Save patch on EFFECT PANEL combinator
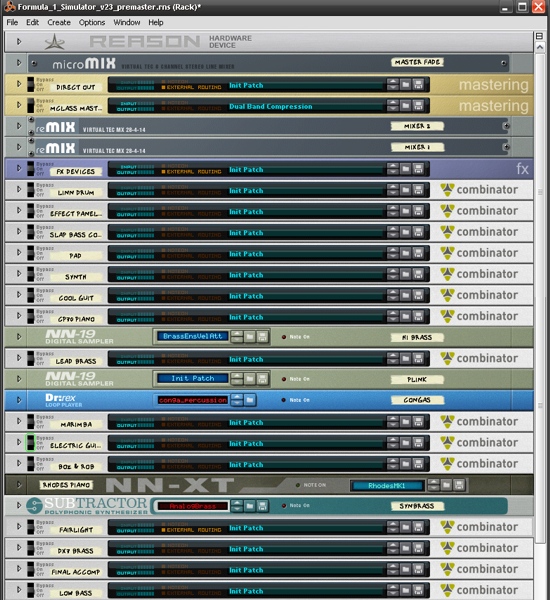Screen dimensions: 550x600 point(418,211)
